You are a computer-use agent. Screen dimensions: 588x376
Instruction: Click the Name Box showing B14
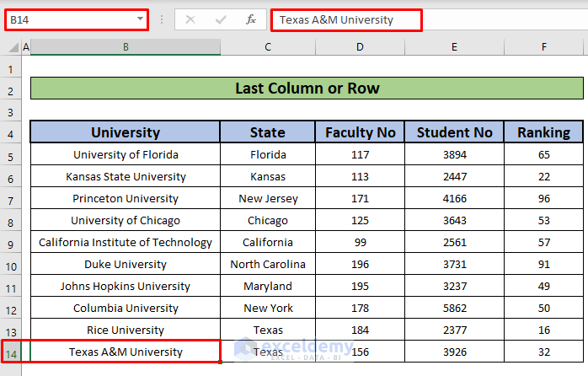[x=67, y=19]
